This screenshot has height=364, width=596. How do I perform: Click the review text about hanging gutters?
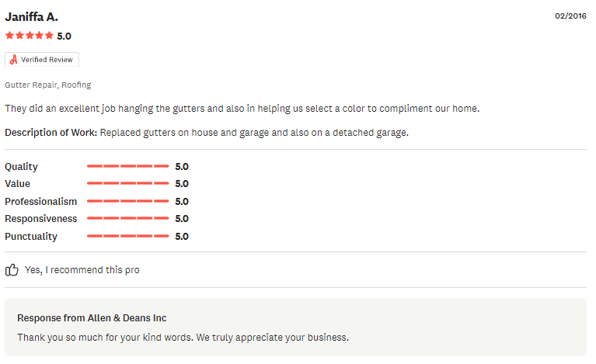[x=242, y=109]
